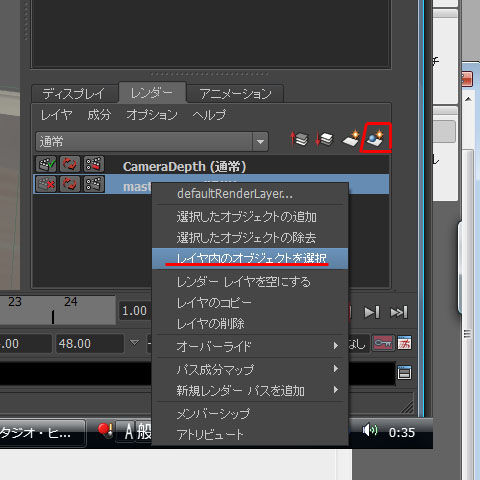Expand the パス成分マップ submenu
This screenshot has width=480, height=480.
tap(250, 369)
